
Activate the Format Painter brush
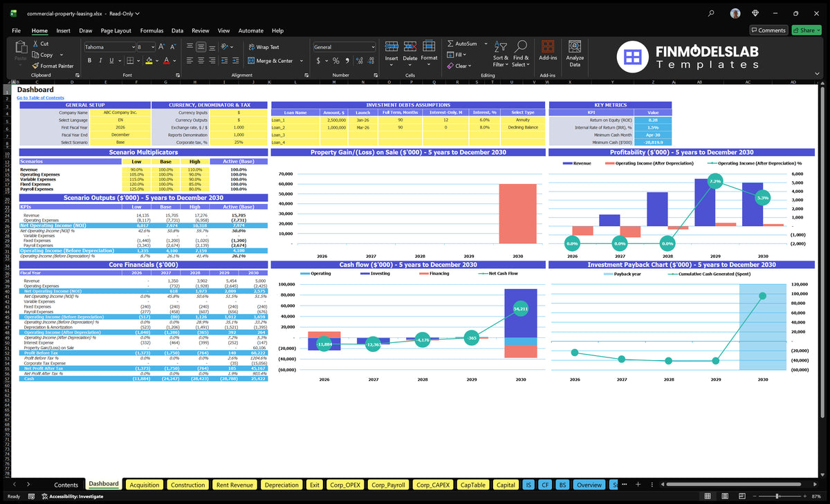tap(35, 66)
